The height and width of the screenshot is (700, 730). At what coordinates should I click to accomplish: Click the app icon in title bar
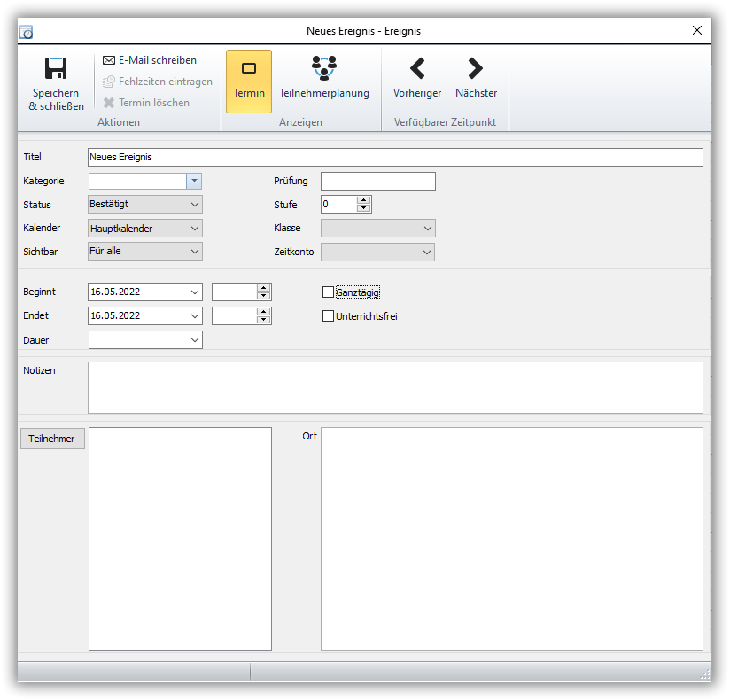27,31
